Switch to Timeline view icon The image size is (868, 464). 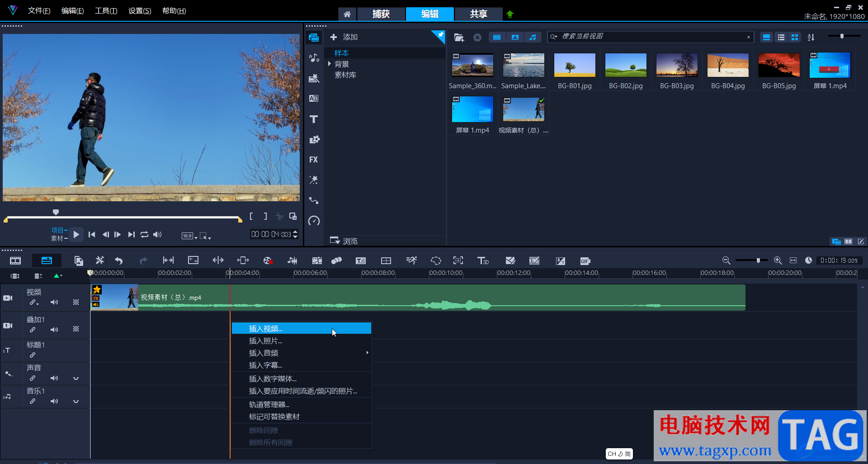pyautogui.click(x=47, y=260)
